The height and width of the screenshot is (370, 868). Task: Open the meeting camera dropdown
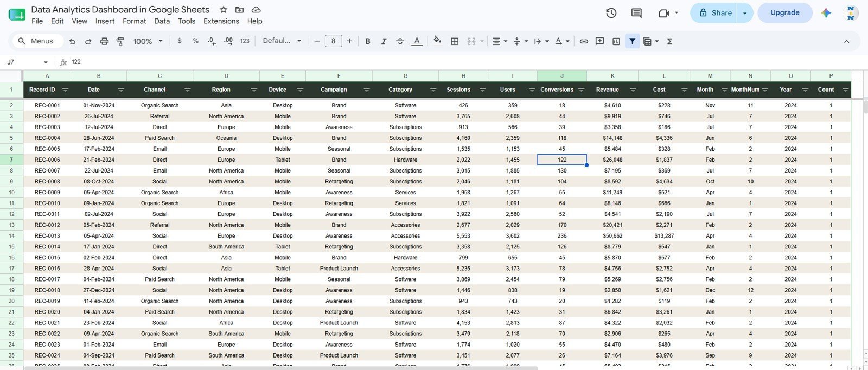(676, 13)
